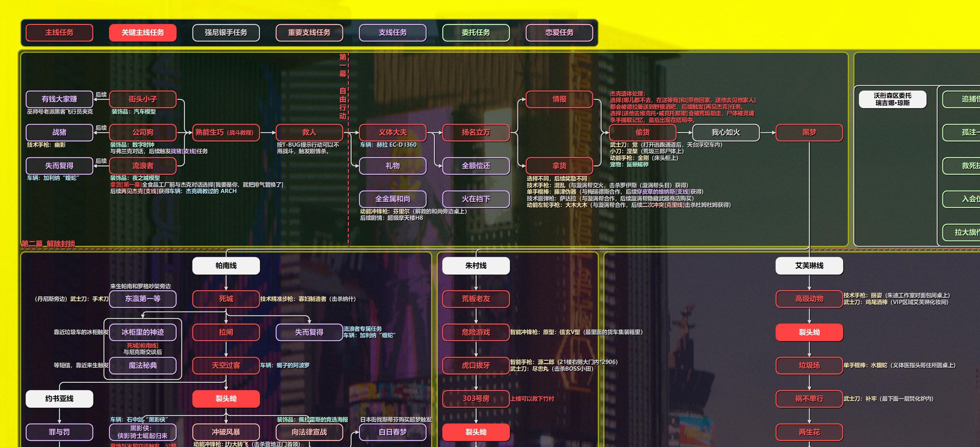Click the 街头小子 quest node
The width and height of the screenshot is (980, 447).
click(143, 99)
